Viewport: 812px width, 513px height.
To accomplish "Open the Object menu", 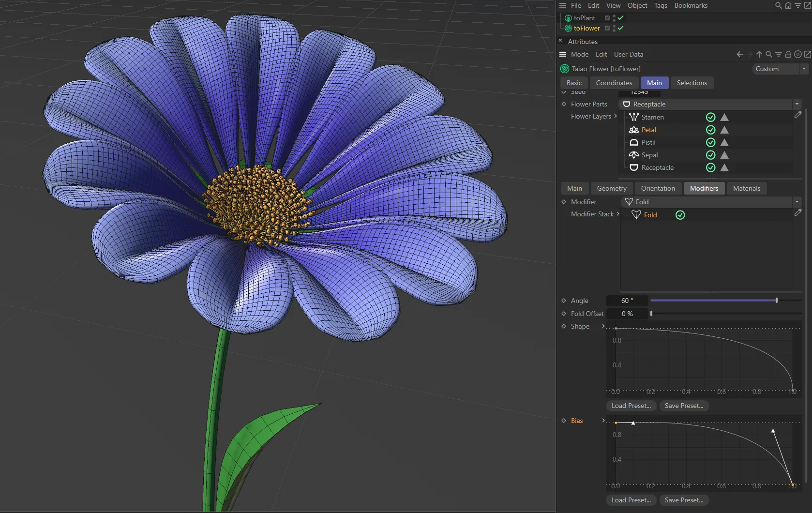I will coord(637,5).
